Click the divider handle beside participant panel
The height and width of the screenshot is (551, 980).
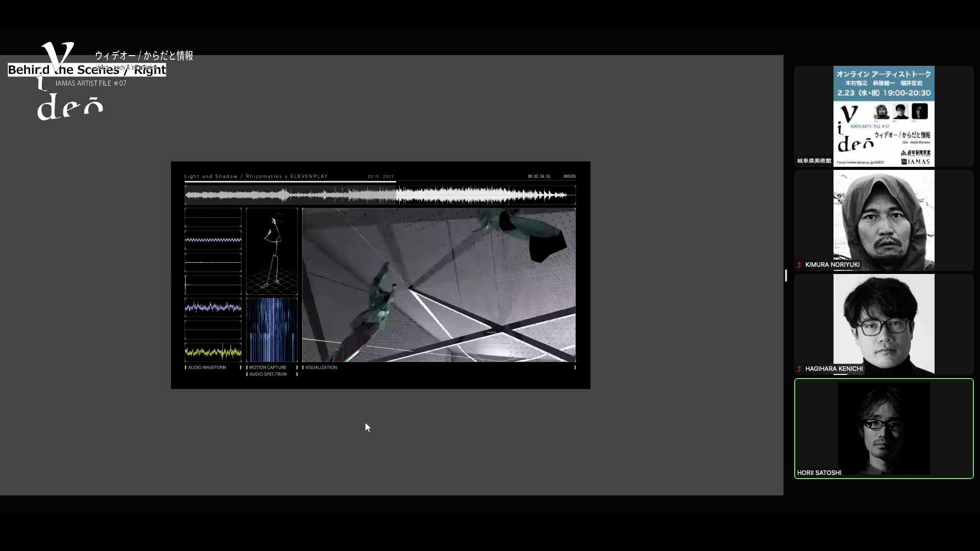pyautogui.click(x=786, y=275)
